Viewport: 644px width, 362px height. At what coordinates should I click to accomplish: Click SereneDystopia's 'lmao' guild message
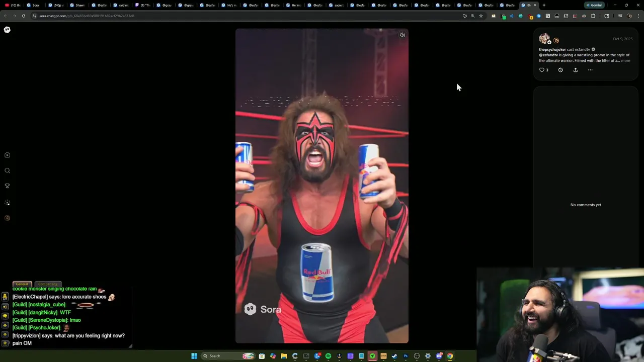tap(46, 320)
